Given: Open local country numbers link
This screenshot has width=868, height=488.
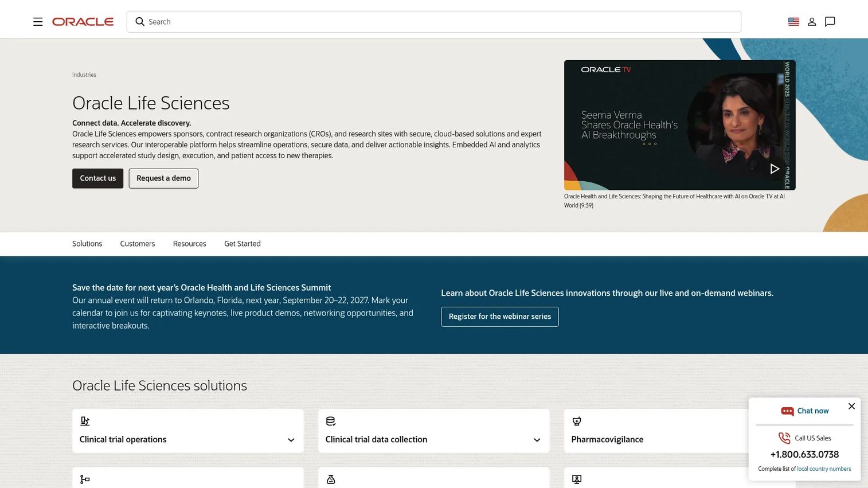Looking at the screenshot, I should click(824, 469).
